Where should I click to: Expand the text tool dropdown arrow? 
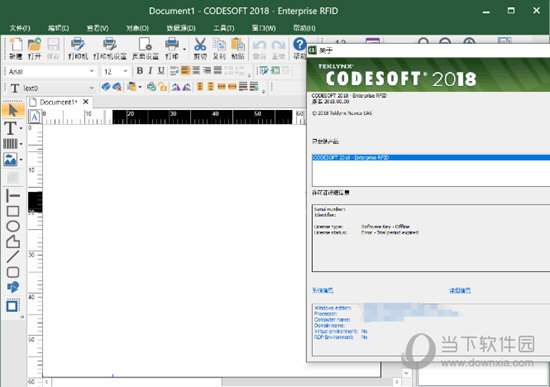click(21, 128)
